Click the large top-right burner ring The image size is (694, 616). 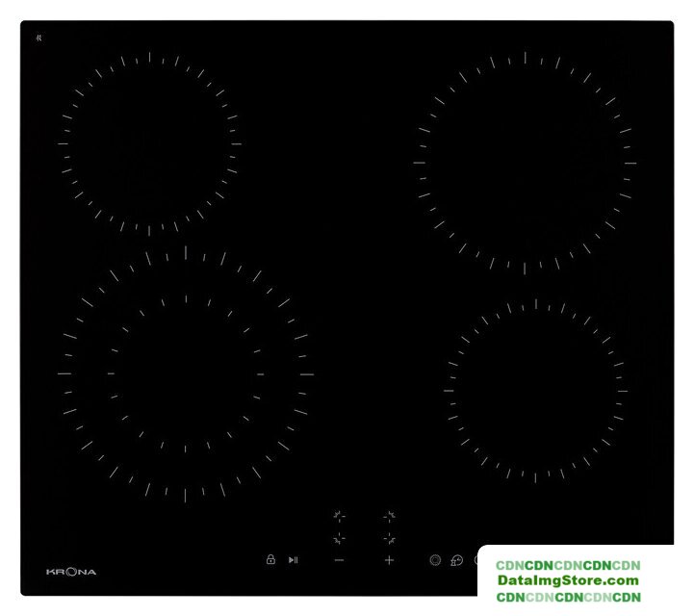pos(525,162)
